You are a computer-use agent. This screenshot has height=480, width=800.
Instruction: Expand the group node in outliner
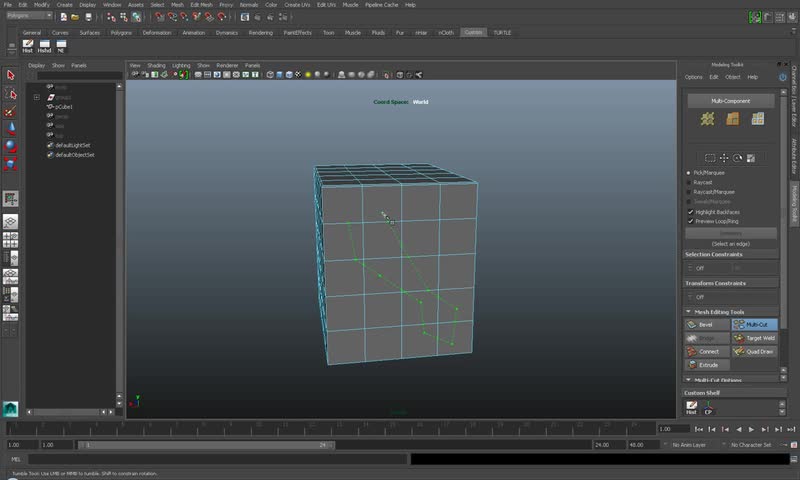click(x=37, y=97)
